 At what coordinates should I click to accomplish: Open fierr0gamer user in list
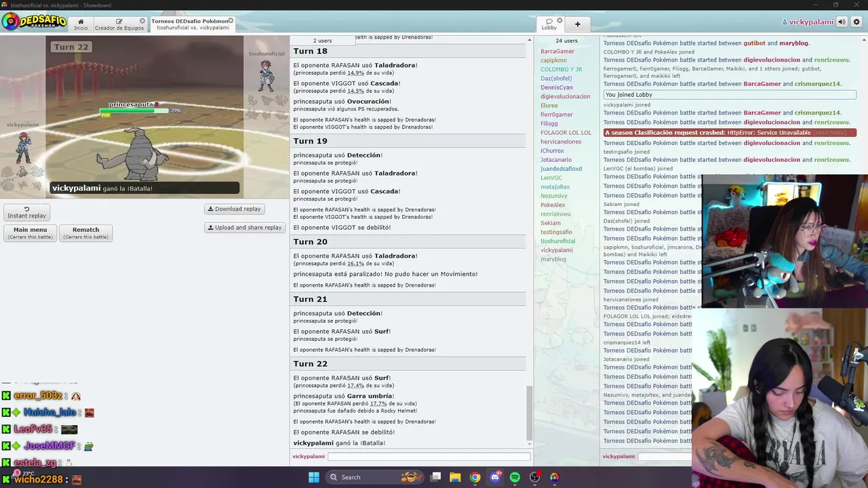557,115
